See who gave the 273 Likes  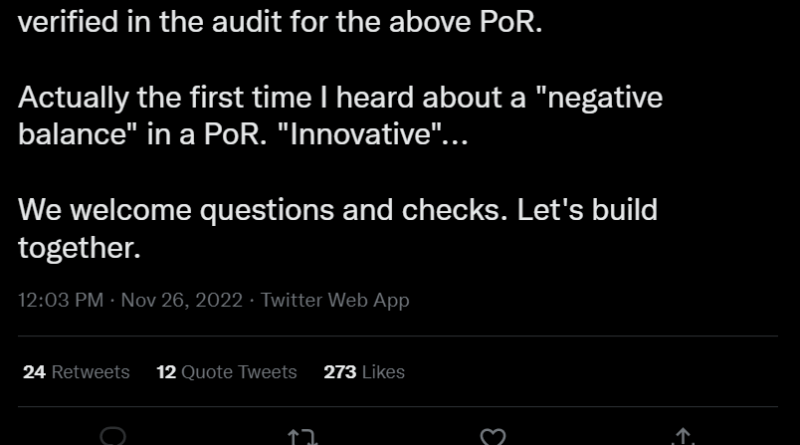point(364,372)
